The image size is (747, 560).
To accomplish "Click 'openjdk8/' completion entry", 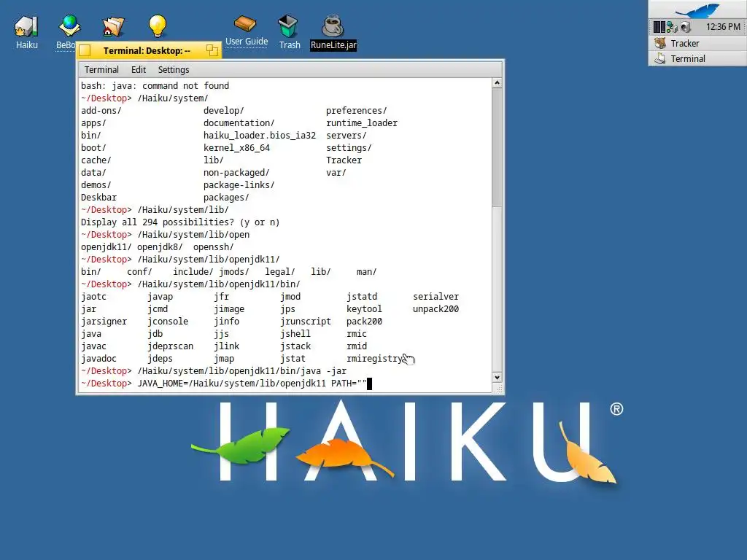I will [160, 247].
